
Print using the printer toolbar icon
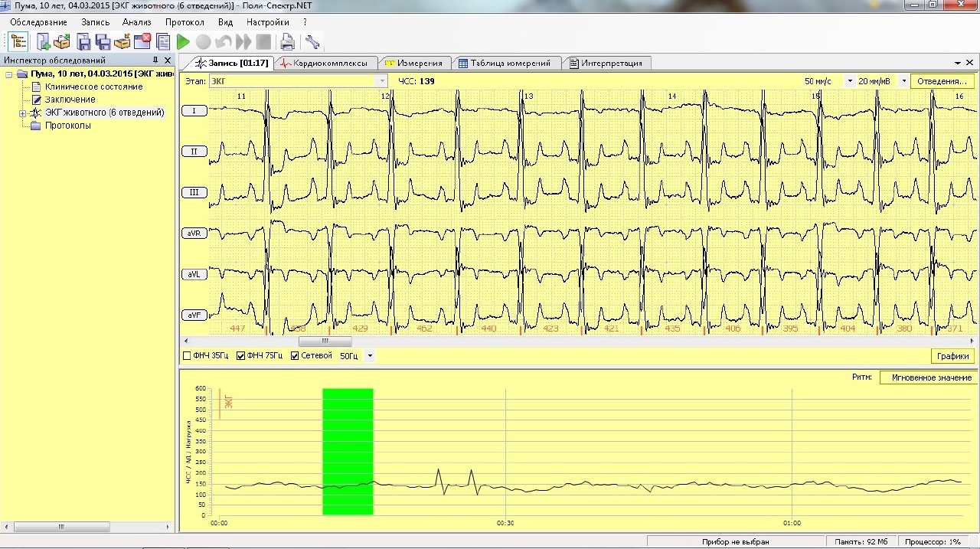pyautogui.click(x=287, y=41)
